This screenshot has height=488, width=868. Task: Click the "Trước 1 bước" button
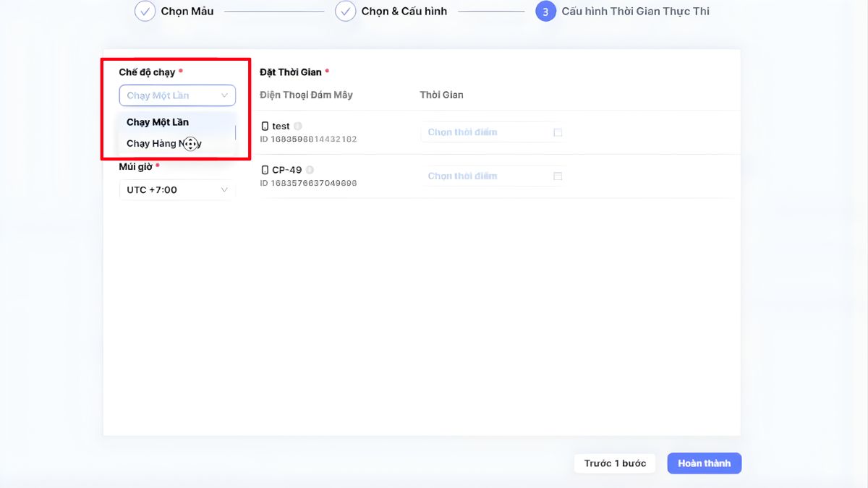pyautogui.click(x=614, y=463)
